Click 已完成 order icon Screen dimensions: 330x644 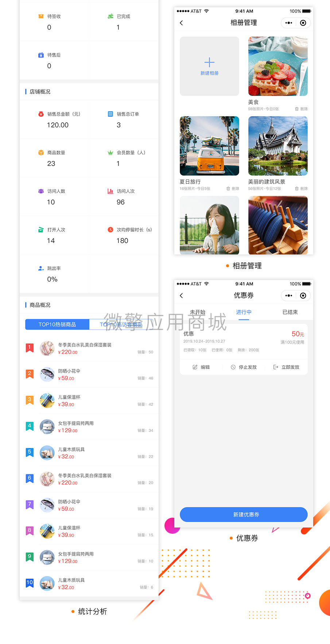110,16
